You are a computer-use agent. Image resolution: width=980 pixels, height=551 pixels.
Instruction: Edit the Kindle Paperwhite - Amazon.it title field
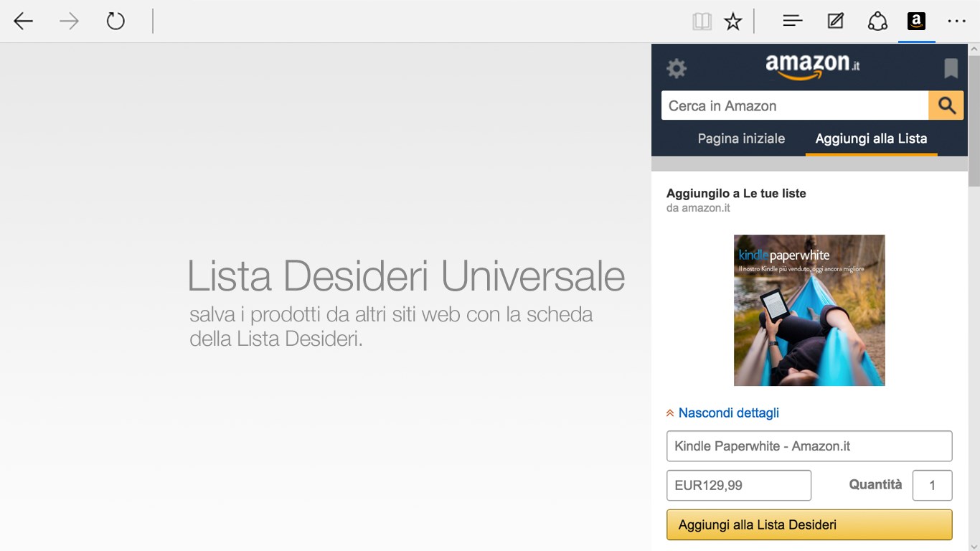coord(809,446)
